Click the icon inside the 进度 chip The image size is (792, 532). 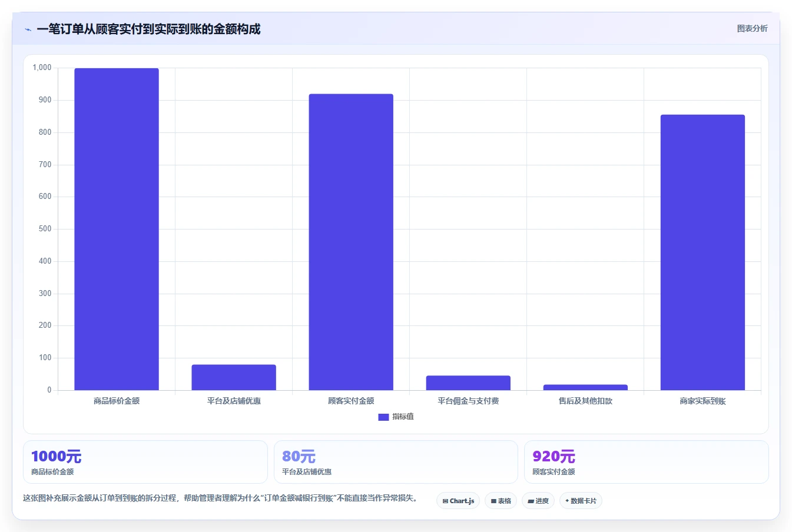click(x=531, y=501)
